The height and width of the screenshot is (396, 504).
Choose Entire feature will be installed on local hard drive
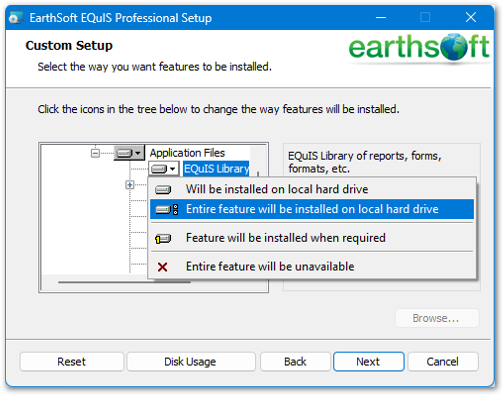point(312,209)
